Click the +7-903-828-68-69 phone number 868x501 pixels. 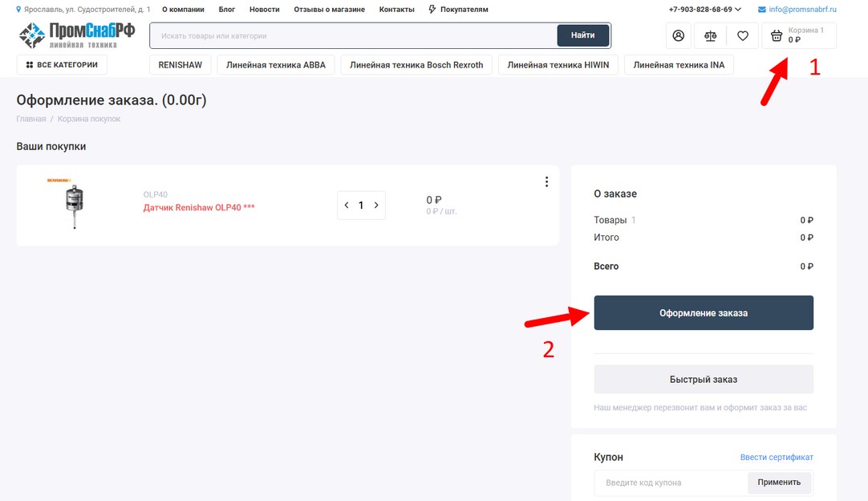pos(700,10)
